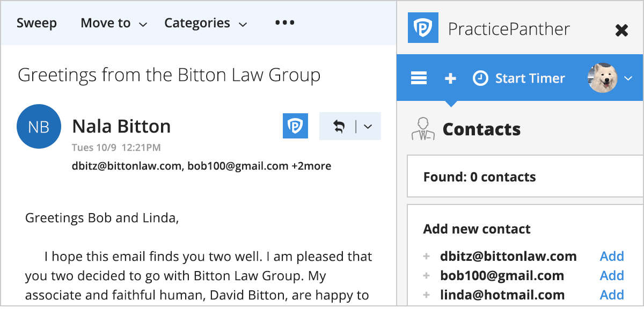Select the sender name Nala Bitton
This screenshot has width=644, height=322.
[121, 127]
